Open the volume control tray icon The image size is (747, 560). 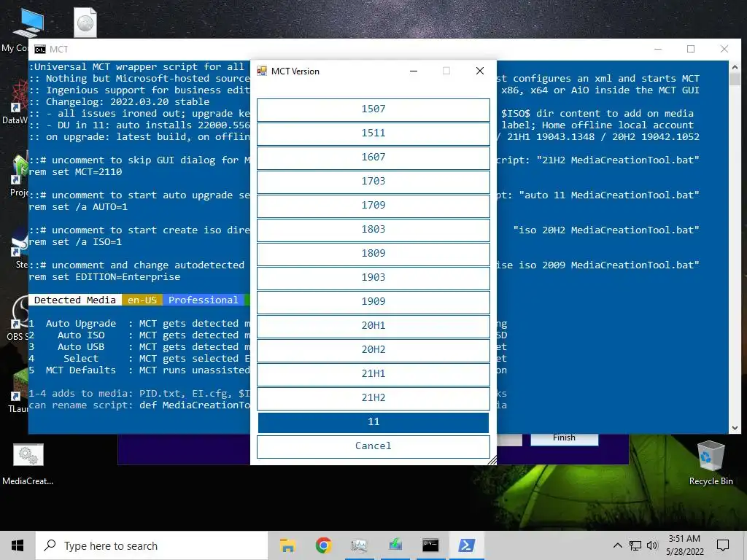click(653, 545)
